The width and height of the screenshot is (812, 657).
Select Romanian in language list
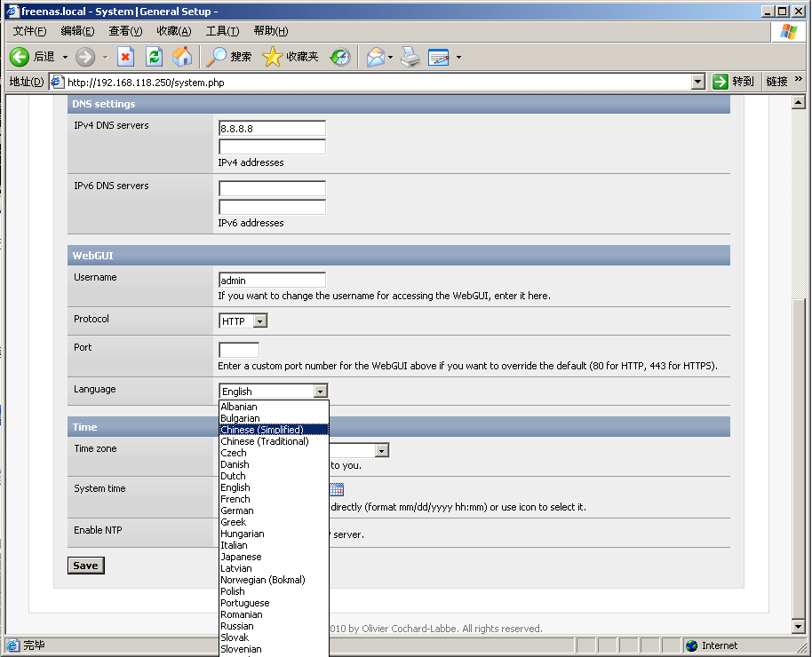point(274,614)
